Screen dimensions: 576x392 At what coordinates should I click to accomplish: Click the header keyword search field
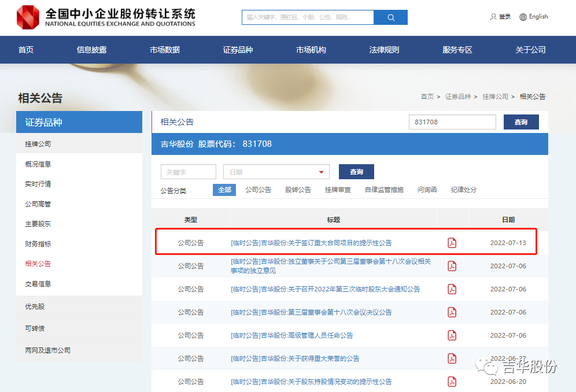click(308, 17)
